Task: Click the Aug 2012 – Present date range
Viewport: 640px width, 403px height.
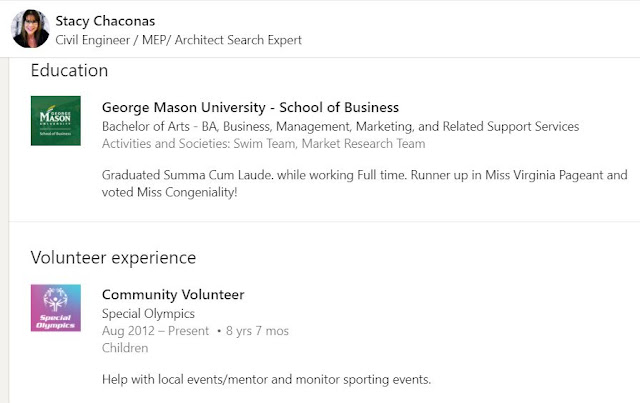Action: coord(155,330)
